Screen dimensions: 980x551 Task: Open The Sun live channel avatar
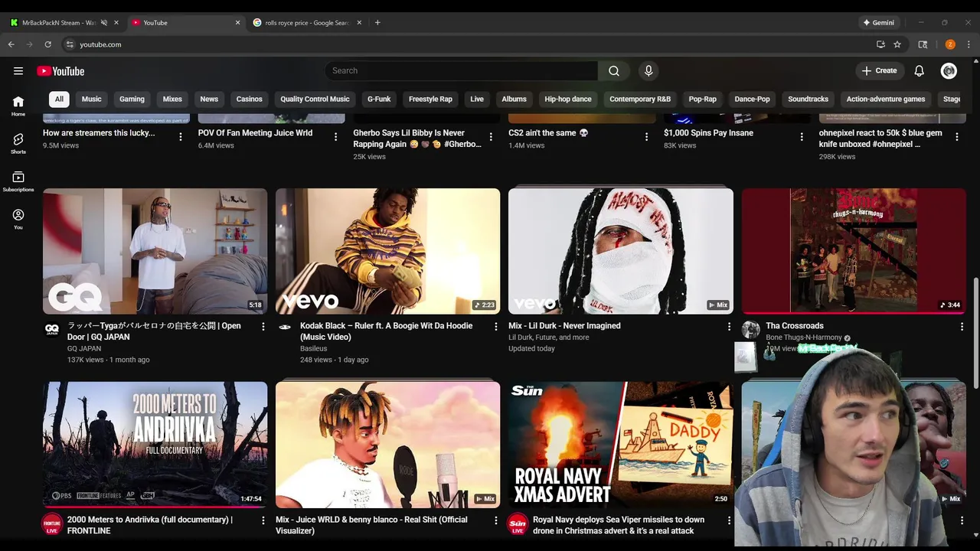pyautogui.click(x=518, y=523)
